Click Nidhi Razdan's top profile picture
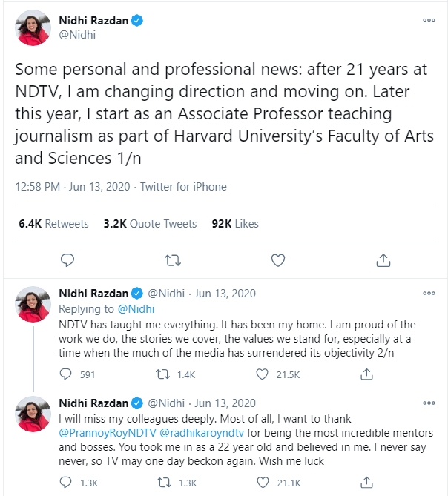448x496 pixels. coord(33,27)
